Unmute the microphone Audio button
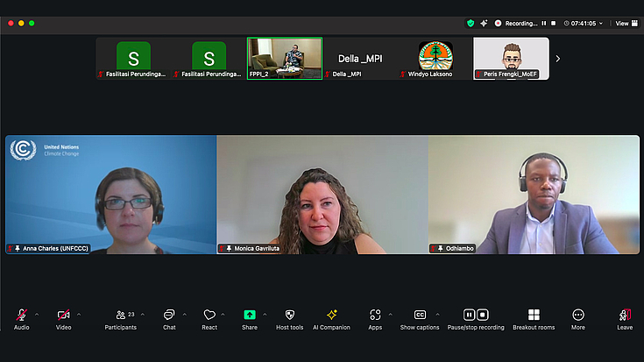 [21, 316]
